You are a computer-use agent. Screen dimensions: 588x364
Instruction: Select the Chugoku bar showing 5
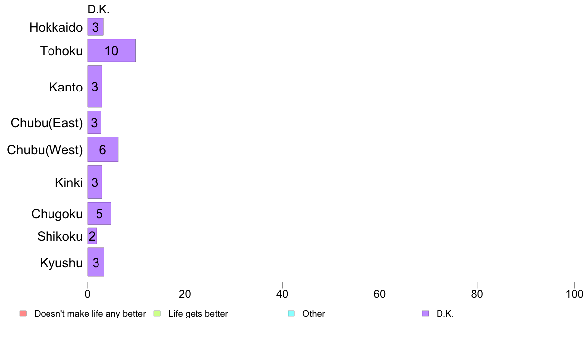(99, 213)
